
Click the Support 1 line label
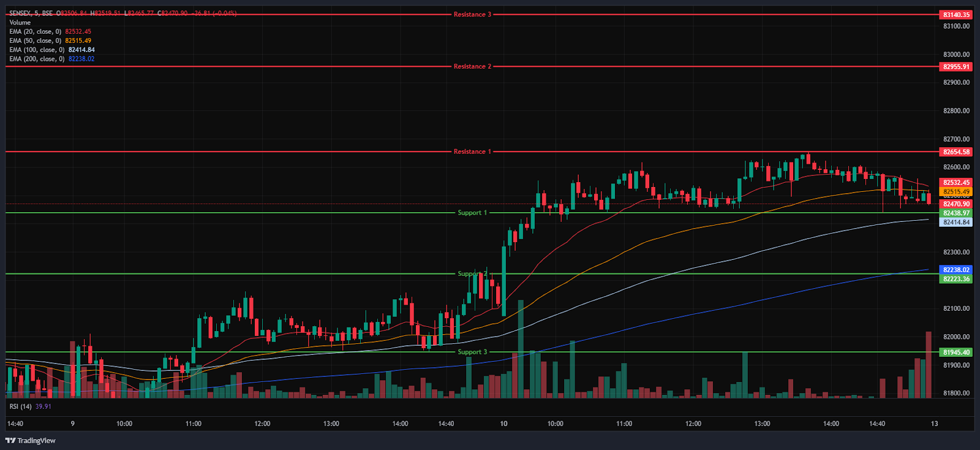[472, 213]
